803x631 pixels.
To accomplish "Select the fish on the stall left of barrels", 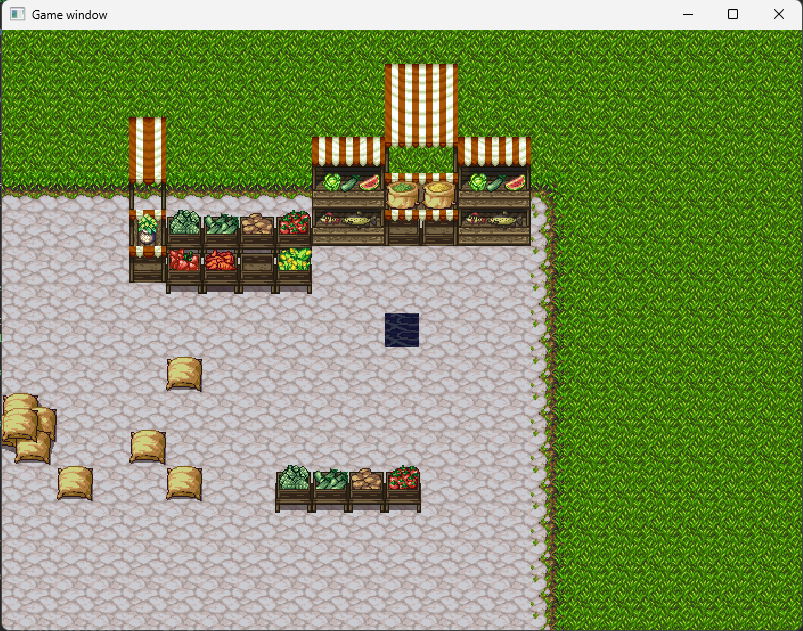I will (349, 220).
